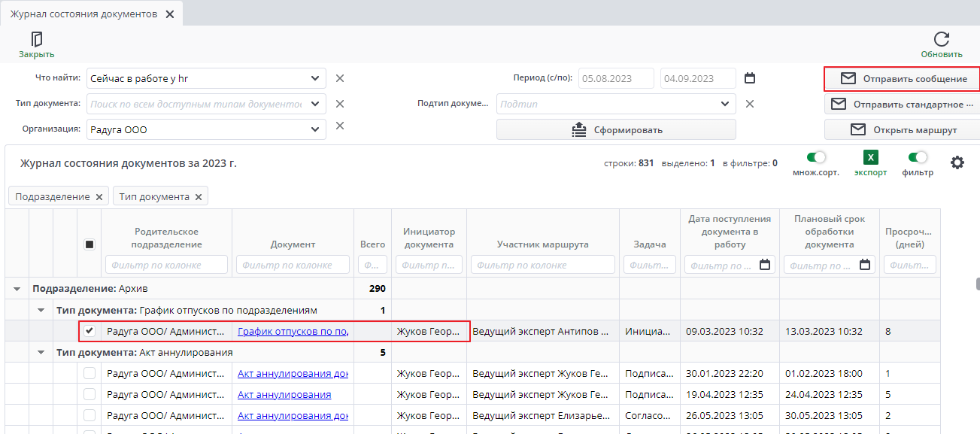Click the vertical scrollbar handle
This screenshot has height=434, width=980.
coord(977,284)
